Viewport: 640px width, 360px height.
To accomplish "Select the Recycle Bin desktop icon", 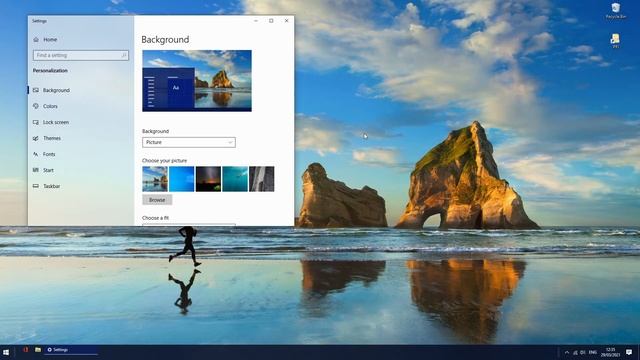I will tap(616, 11).
